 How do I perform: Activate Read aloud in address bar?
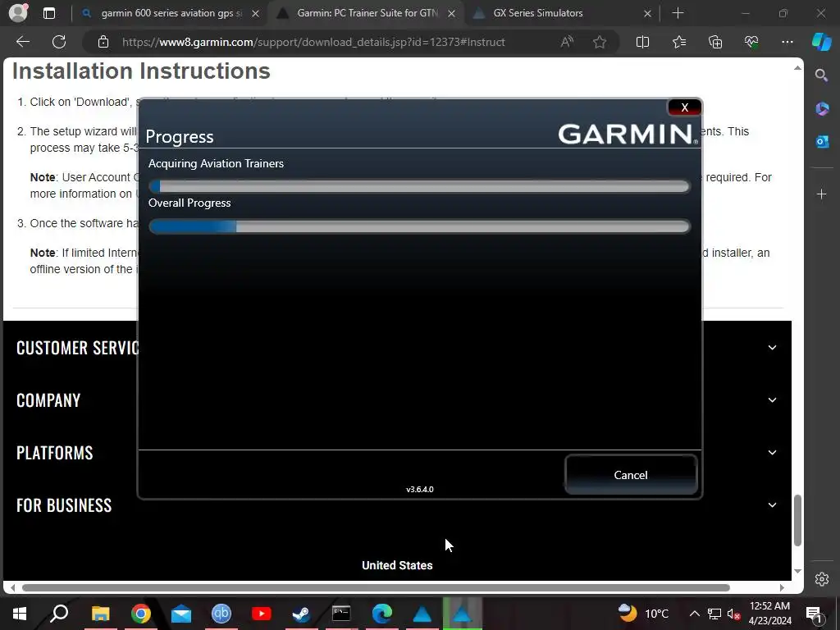coord(567,42)
